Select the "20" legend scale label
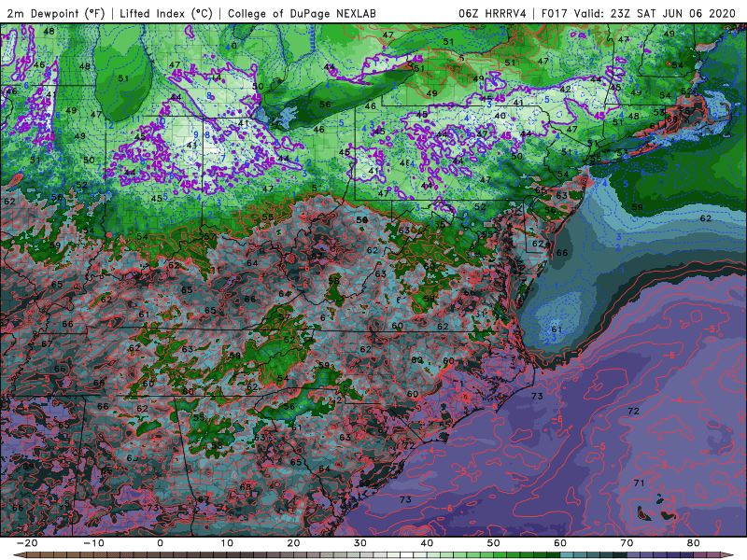747x560 pixels. pyautogui.click(x=293, y=543)
